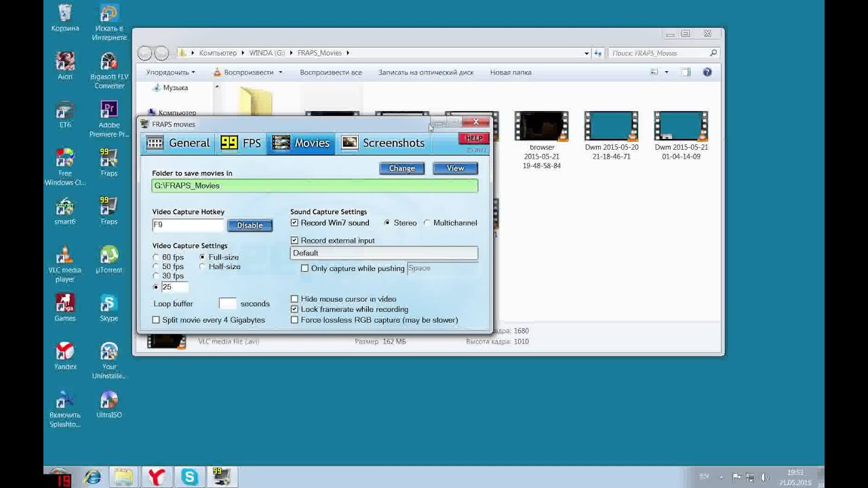Open Adobe Premiere Pro desktop icon
Image resolution: width=868 pixels, height=488 pixels.
pos(109,119)
